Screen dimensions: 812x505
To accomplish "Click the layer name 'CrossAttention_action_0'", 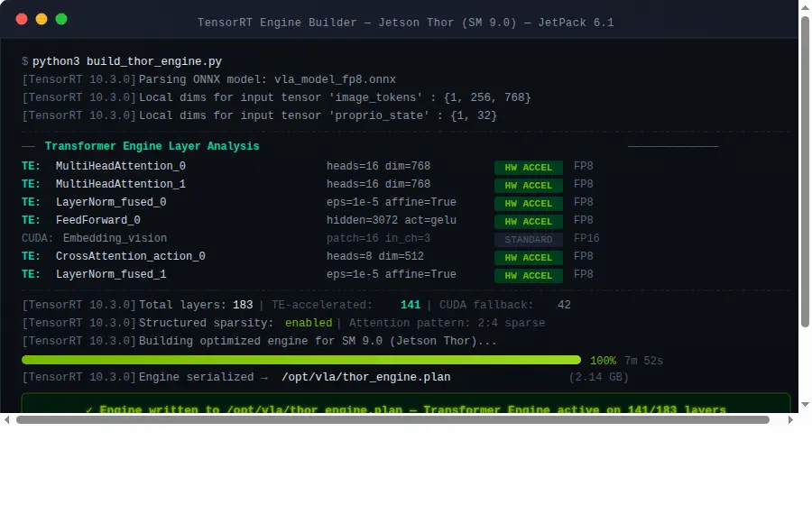I will 131,257.
